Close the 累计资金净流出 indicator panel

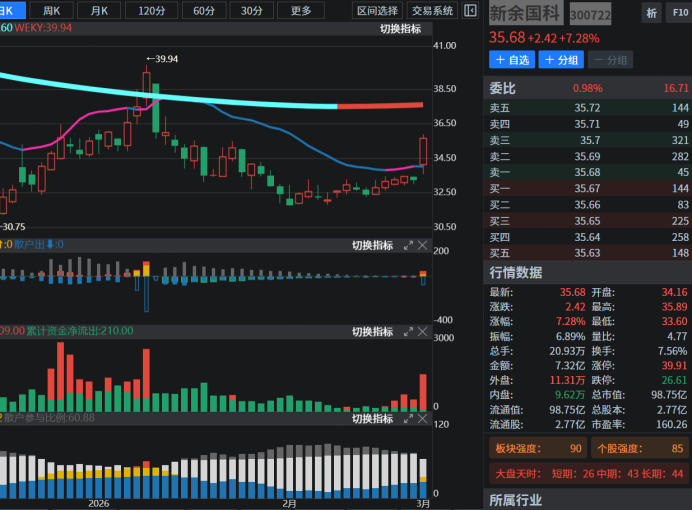tap(422, 331)
